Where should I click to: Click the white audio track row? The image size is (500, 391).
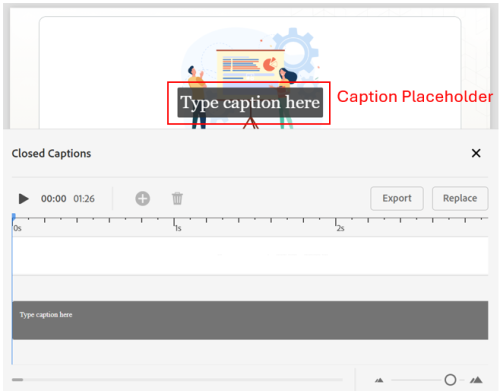(x=250, y=256)
